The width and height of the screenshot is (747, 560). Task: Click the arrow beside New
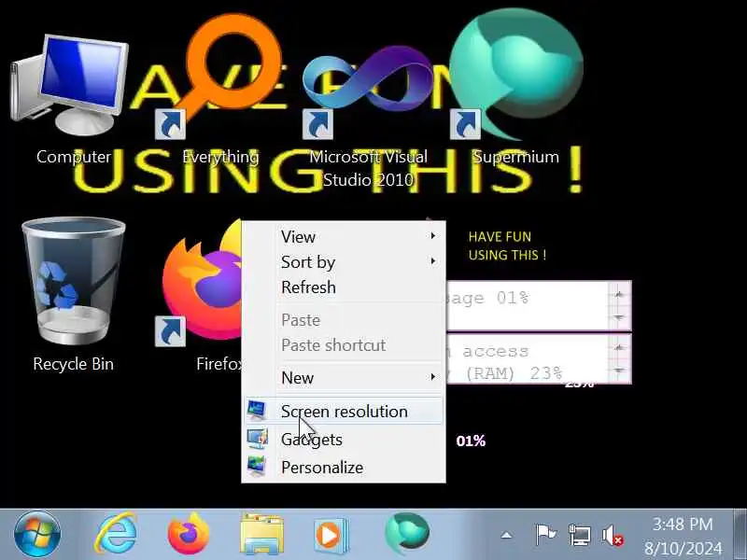(432, 377)
